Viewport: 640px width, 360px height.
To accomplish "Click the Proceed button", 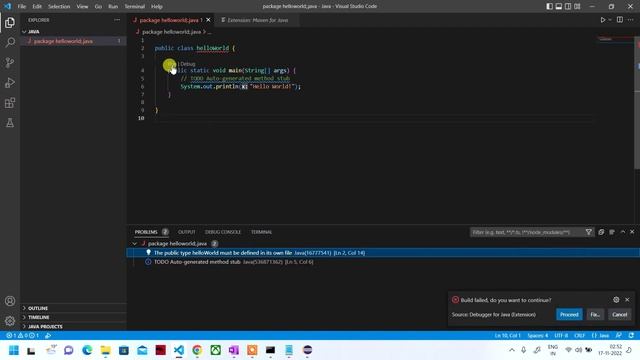I will [569, 314].
